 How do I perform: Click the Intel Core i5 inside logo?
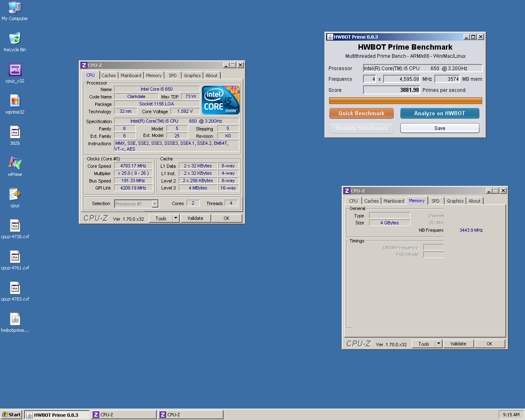221,100
